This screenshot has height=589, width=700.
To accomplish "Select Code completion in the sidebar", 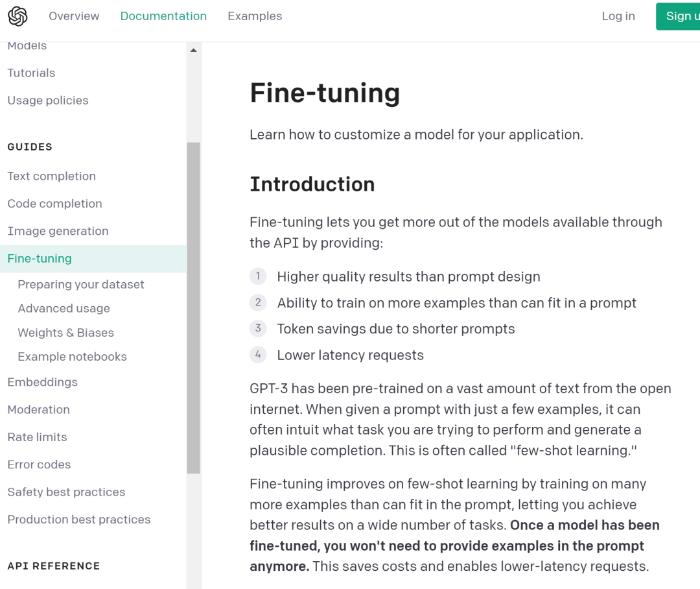I will point(55,204).
